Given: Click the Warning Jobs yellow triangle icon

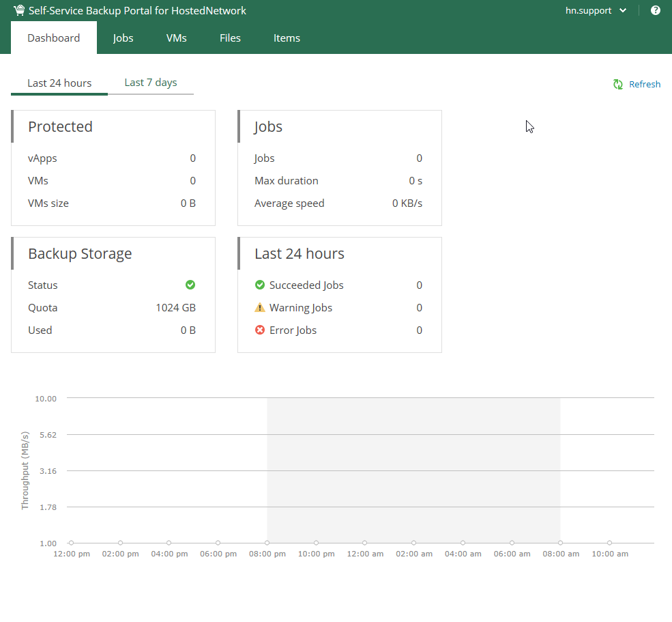Looking at the screenshot, I should click(x=260, y=307).
